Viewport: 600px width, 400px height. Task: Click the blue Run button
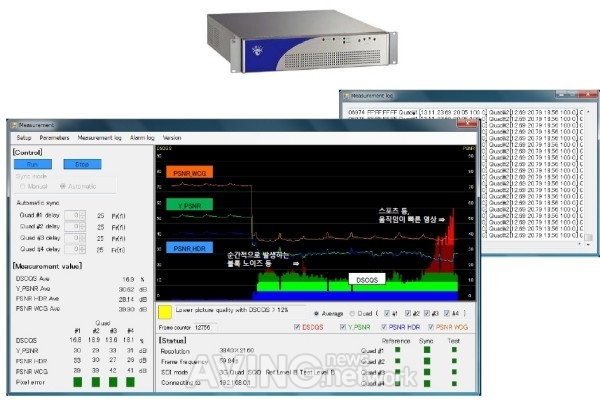pos(33,164)
